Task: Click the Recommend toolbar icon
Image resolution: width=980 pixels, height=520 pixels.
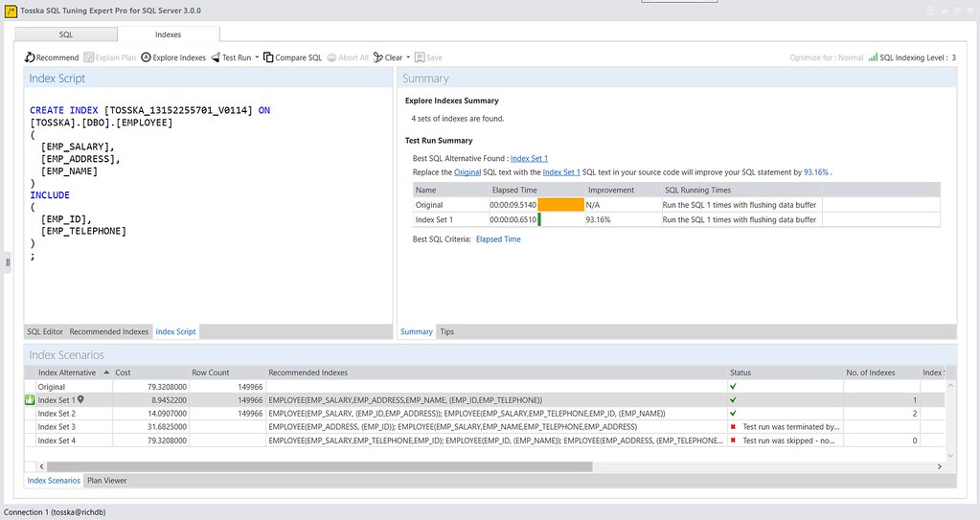Action: 30,57
